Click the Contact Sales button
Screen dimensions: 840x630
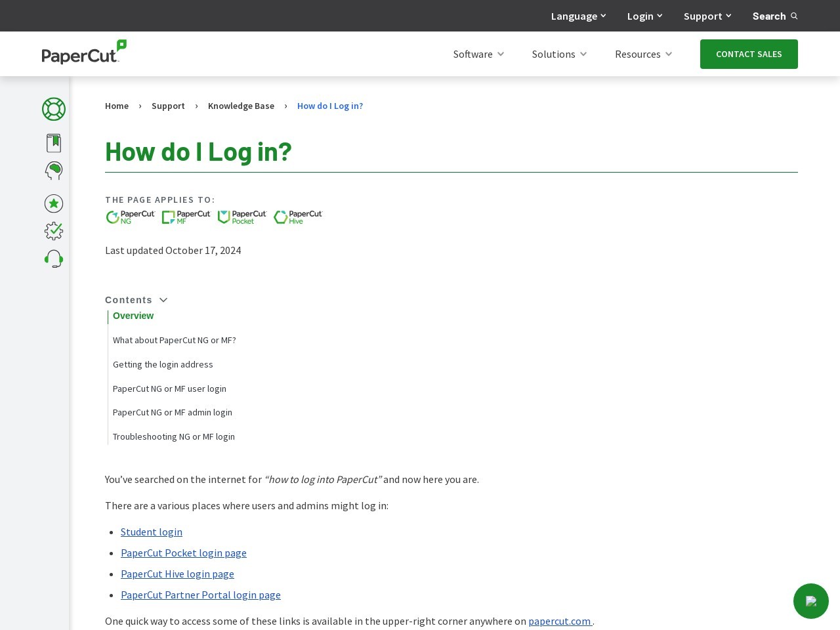pyautogui.click(x=749, y=54)
